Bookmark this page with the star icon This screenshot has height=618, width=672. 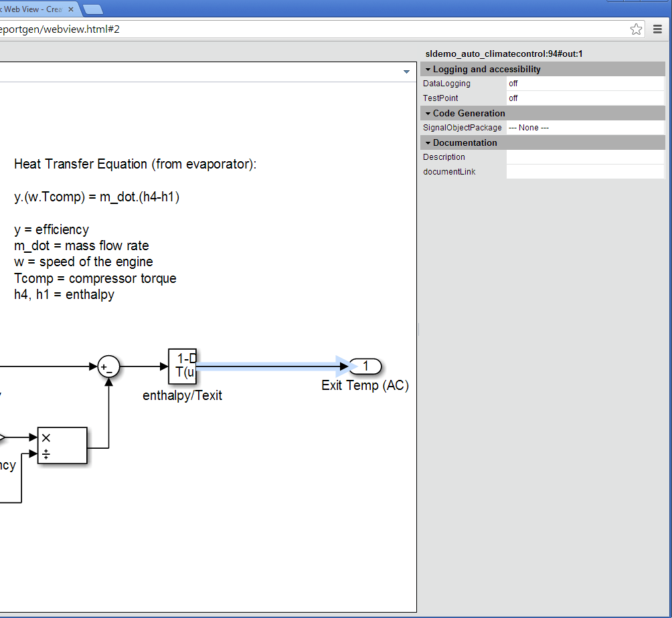pos(636,29)
